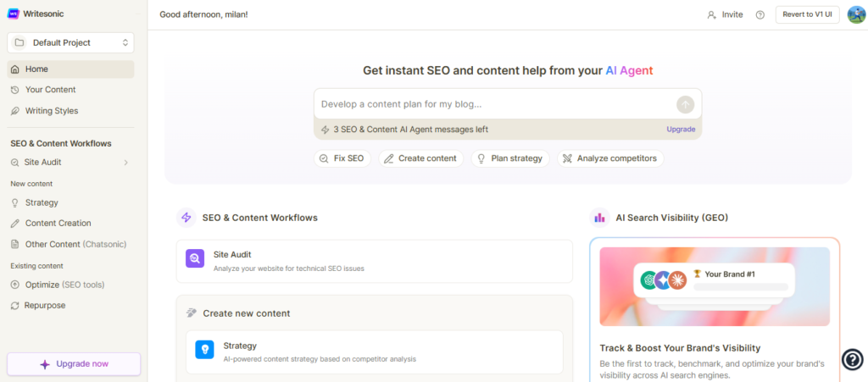This screenshot has width=868, height=382.
Task: Open the Strategy workflow card
Action: [374, 352]
